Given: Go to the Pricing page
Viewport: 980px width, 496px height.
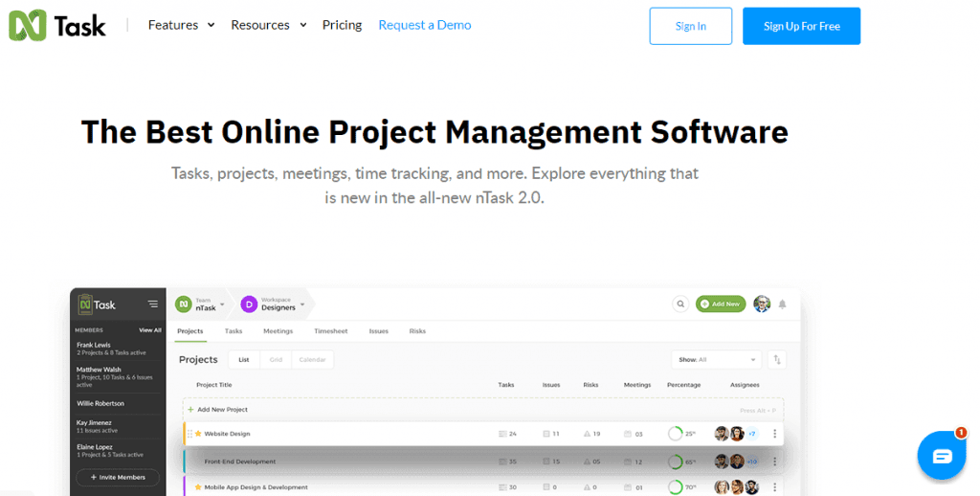Looking at the screenshot, I should click(x=342, y=25).
